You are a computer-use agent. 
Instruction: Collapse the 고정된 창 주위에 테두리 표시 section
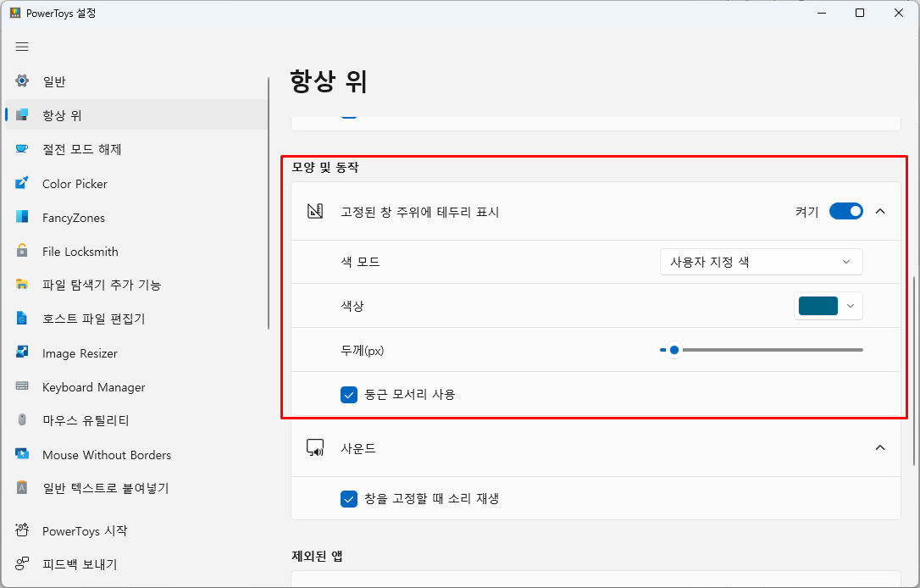[x=880, y=211]
